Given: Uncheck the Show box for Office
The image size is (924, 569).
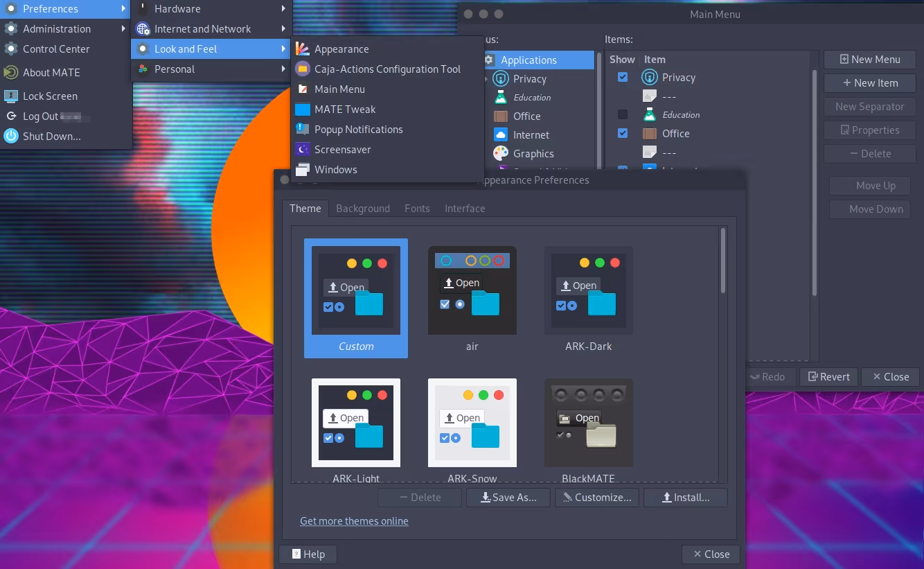Looking at the screenshot, I should 623,133.
